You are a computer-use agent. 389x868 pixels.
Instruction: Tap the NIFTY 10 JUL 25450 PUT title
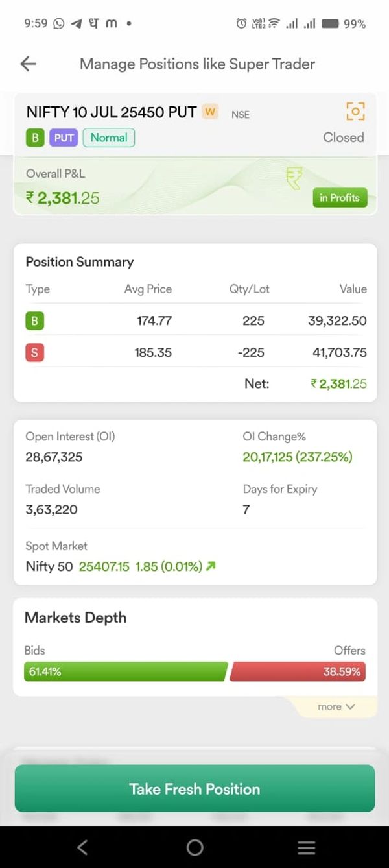pyautogui.click(x=111, y=112)
